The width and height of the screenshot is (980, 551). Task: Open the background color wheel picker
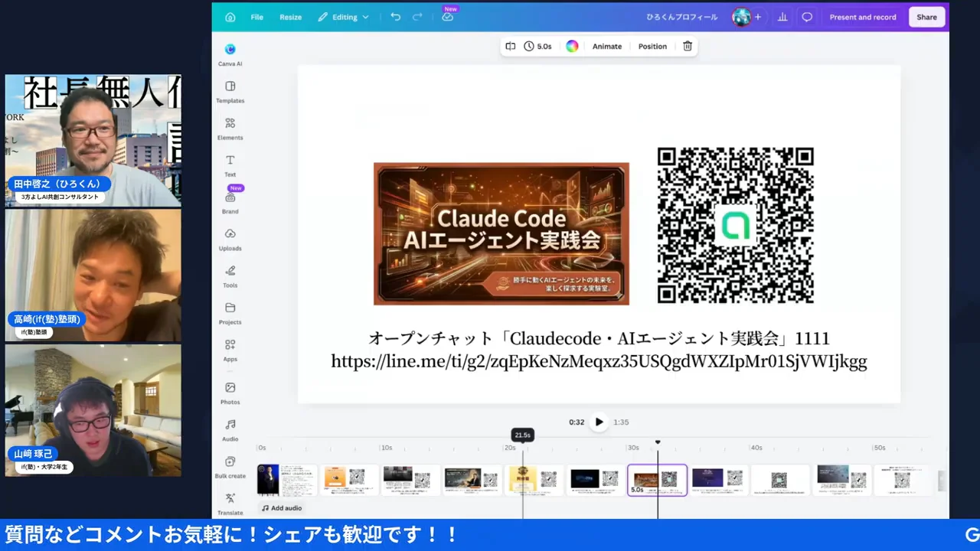coord(572,46)
